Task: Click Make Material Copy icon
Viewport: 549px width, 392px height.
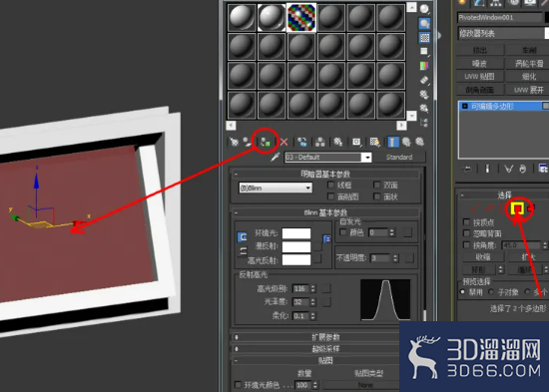Action: click(302, 142)
